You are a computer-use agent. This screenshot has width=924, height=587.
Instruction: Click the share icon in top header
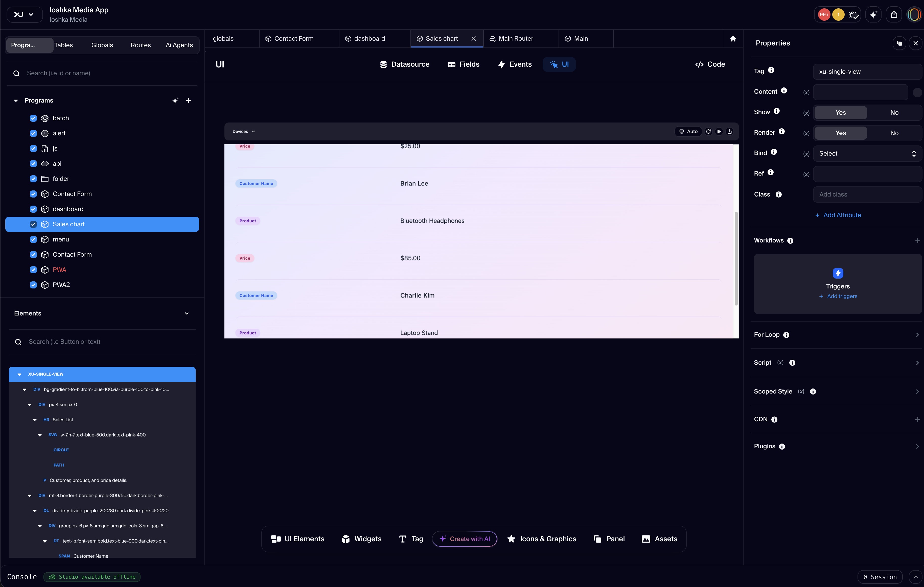click(894, 15)
